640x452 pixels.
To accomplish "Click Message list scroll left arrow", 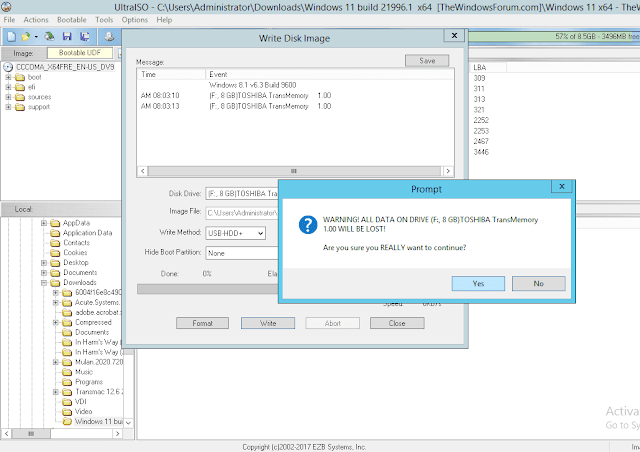I will (142, 171).
